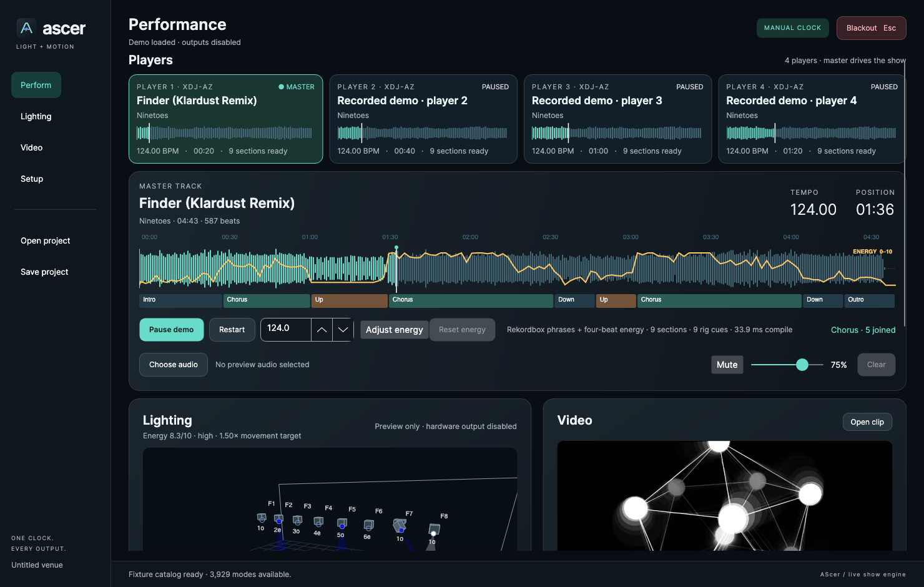Save the project from the sidebar
Screen dimensions: 924x587
click(x=44, y=272)
